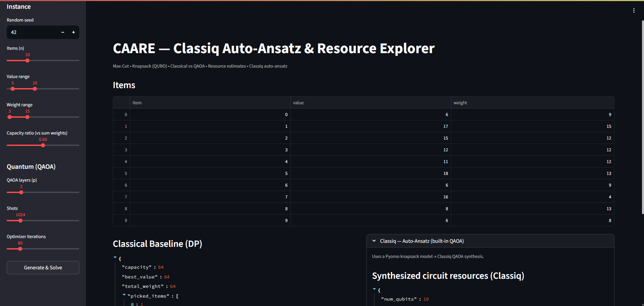Click the Shots slider handle
Screen dimensions: 644x306
tap(20, 221)
